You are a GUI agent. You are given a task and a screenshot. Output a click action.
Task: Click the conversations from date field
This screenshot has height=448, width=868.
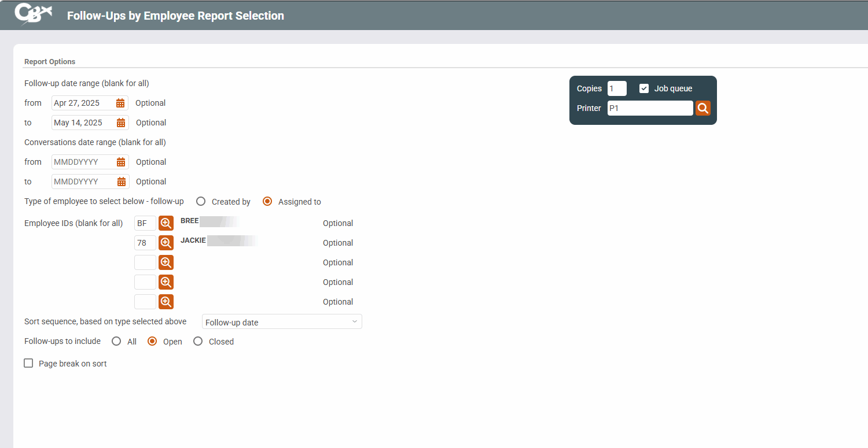click(x=83, y=162)
